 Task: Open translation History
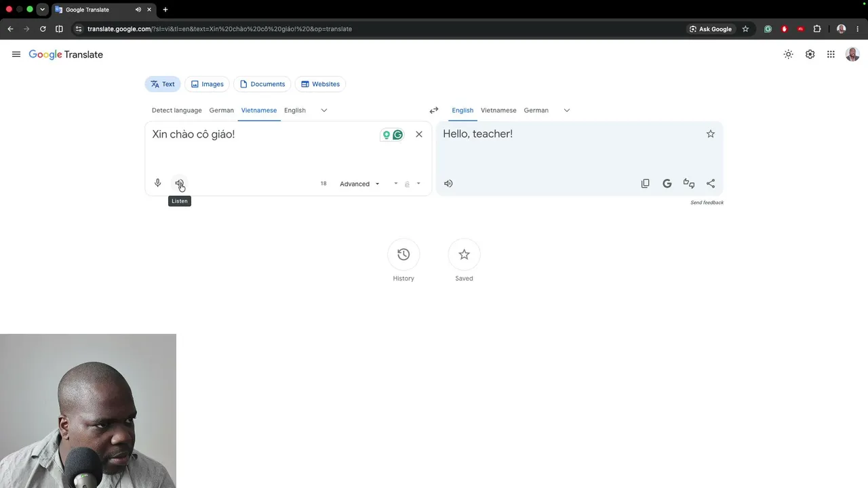pyautogui.click(x=403, y=254)
